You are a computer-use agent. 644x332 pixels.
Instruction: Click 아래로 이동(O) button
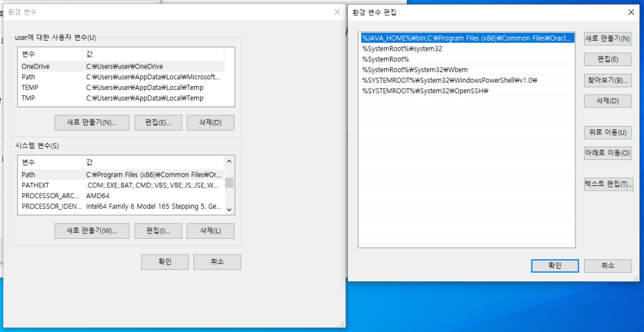point(607,153)
